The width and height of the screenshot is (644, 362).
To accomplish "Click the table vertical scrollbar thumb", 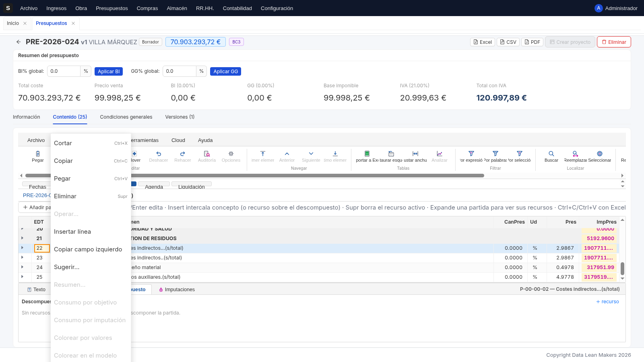I will [622, 268].
